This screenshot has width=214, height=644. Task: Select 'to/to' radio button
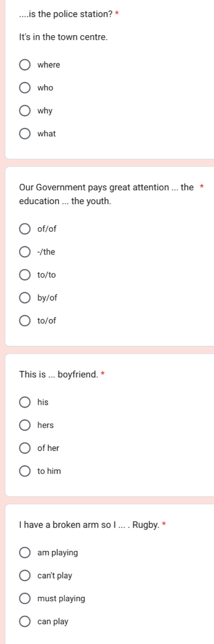click(25, 275)
